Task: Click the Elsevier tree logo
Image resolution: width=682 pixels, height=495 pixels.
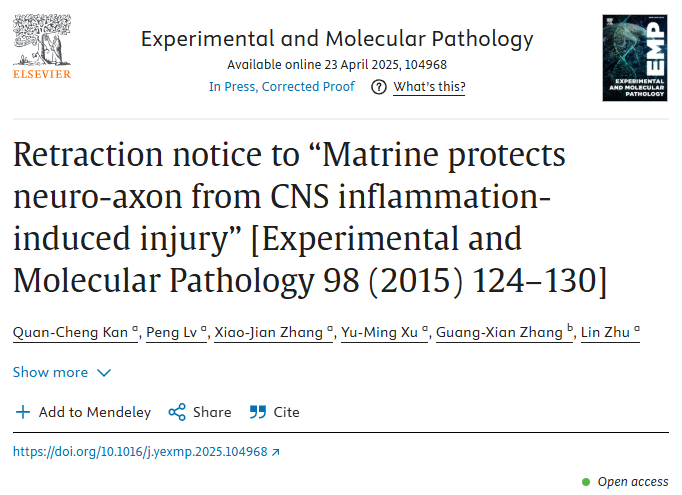Action: 42,47
